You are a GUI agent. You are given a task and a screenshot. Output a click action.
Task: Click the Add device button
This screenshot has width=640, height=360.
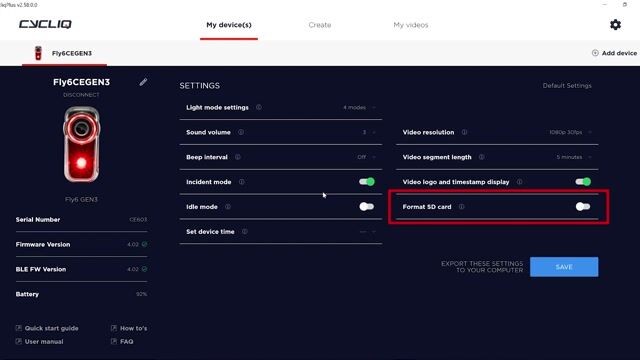pos(614,53)
